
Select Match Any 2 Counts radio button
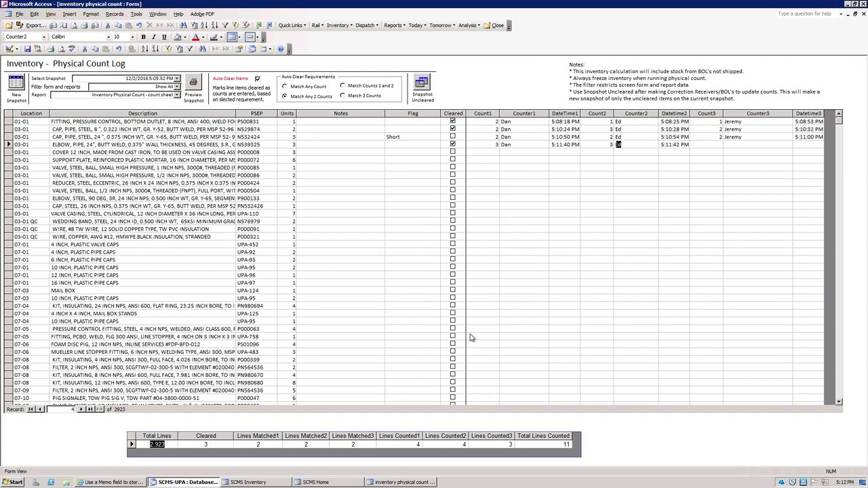[285, 96]
